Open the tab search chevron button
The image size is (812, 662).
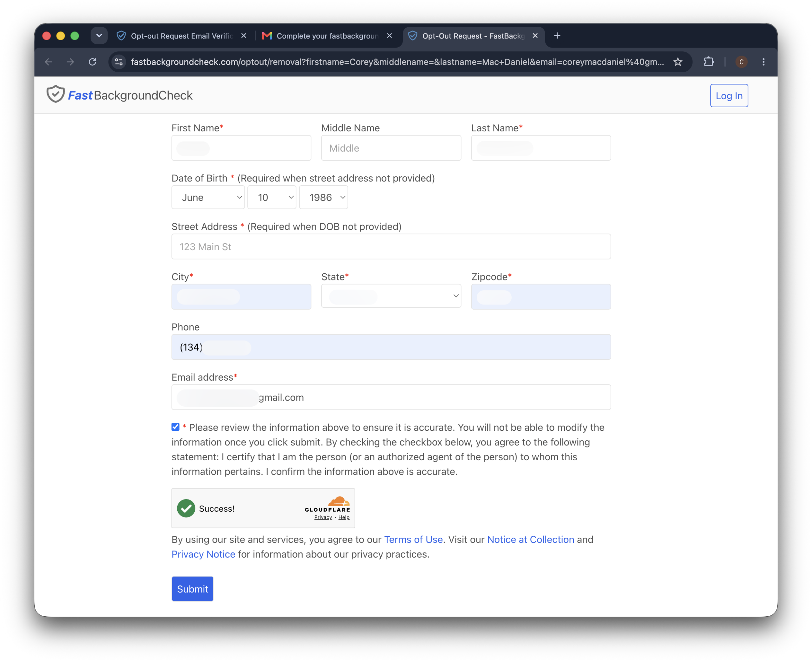pyautogui.click(x=99, y=36)
